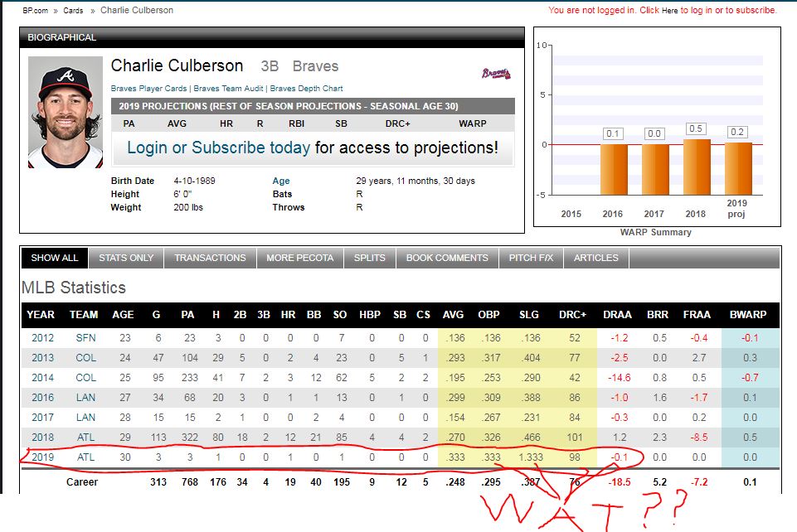Click Charlie Culberson's headshot photo
797x532 pixels.
(x=66, y=112)
